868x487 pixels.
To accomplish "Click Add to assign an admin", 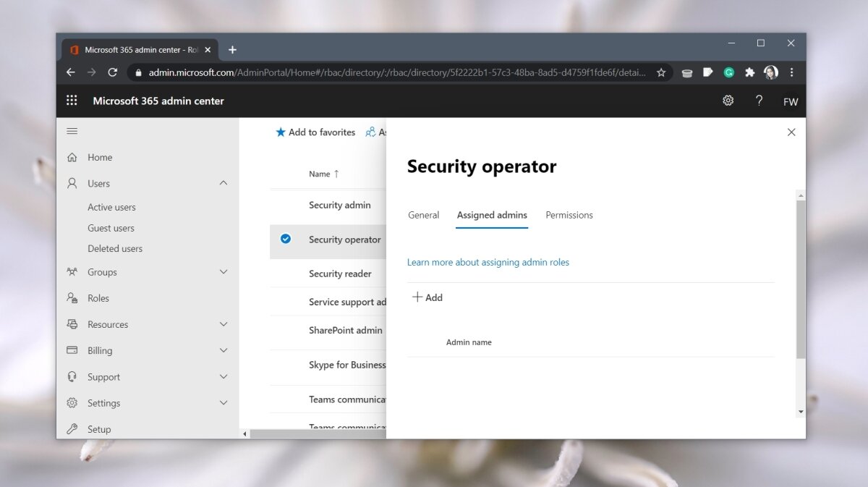I will (x=427, y=297).
